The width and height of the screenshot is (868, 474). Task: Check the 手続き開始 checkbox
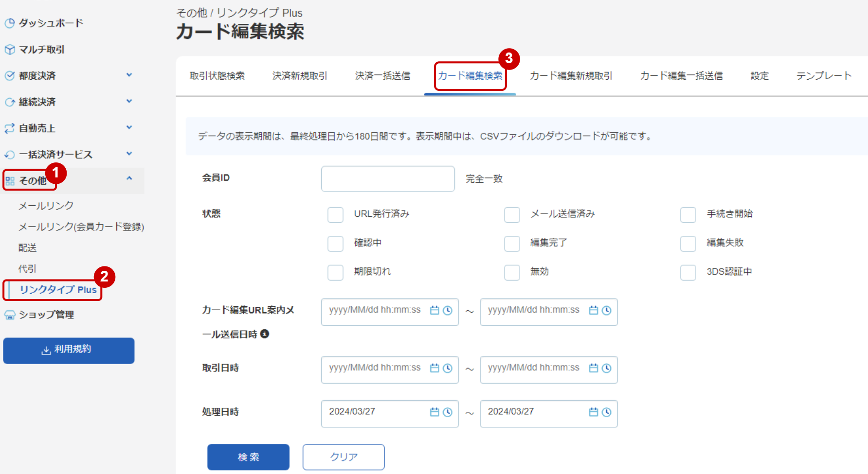[688, 214]
